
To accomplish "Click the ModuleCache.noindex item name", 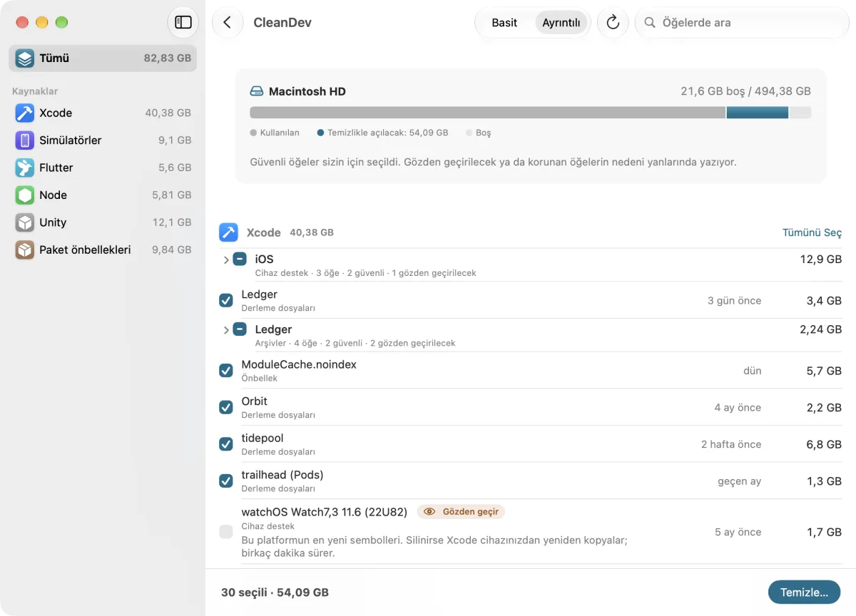I will (299, 364).
